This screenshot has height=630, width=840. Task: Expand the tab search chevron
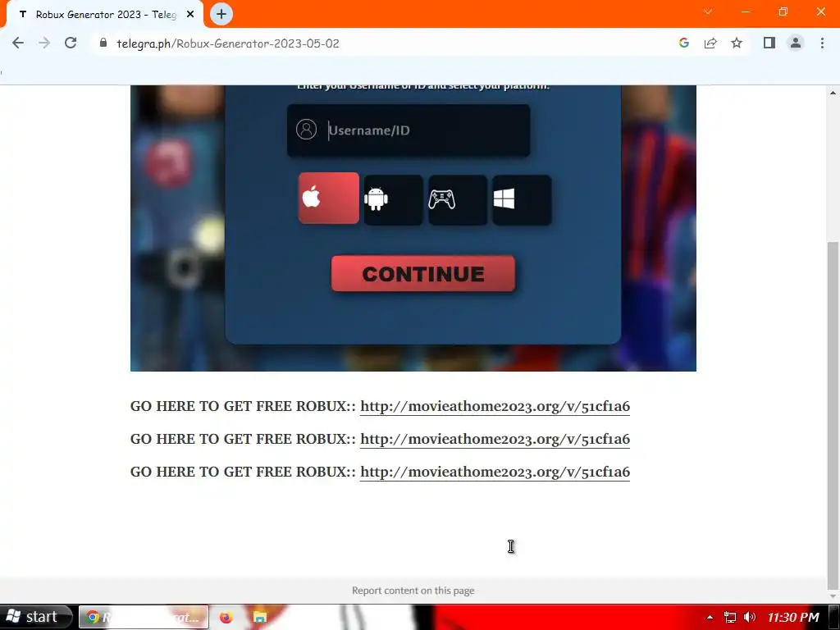click(708, 11)
